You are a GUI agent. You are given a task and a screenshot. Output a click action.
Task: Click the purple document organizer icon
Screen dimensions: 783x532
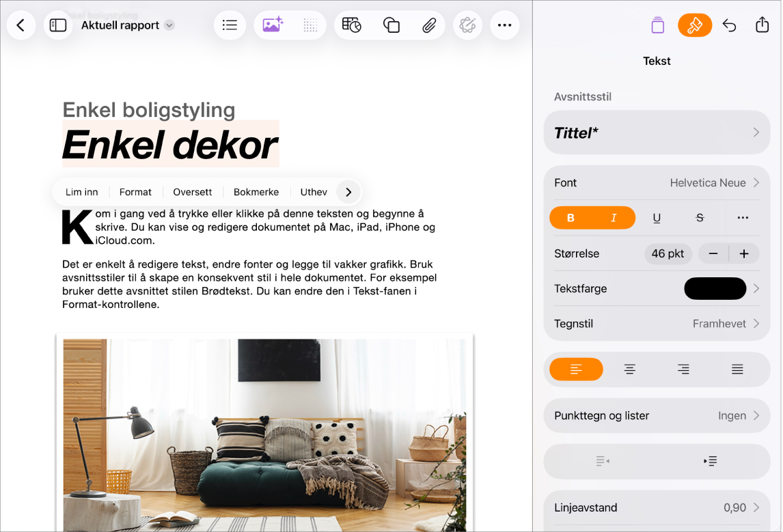pos(658,25)
